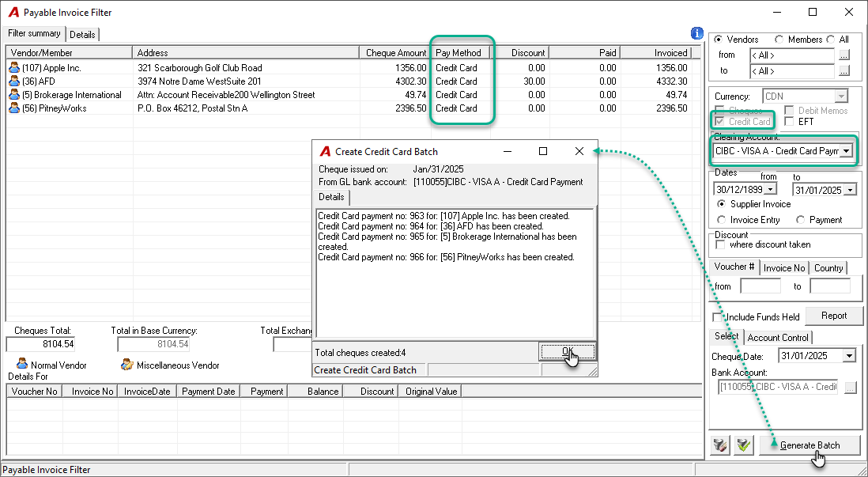Select the All radio button
Screen dimensions: 868x477
pyautogui.click(x=830, y=40)
